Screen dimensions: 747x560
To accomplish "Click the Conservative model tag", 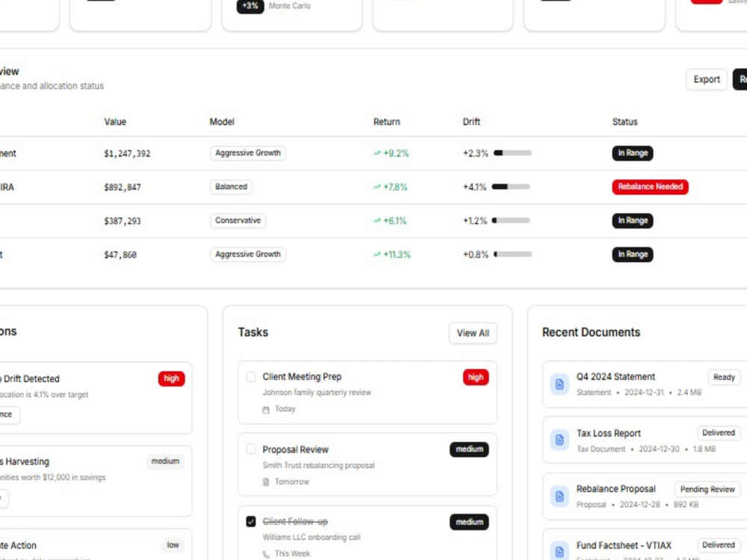I will click(238, 220).
